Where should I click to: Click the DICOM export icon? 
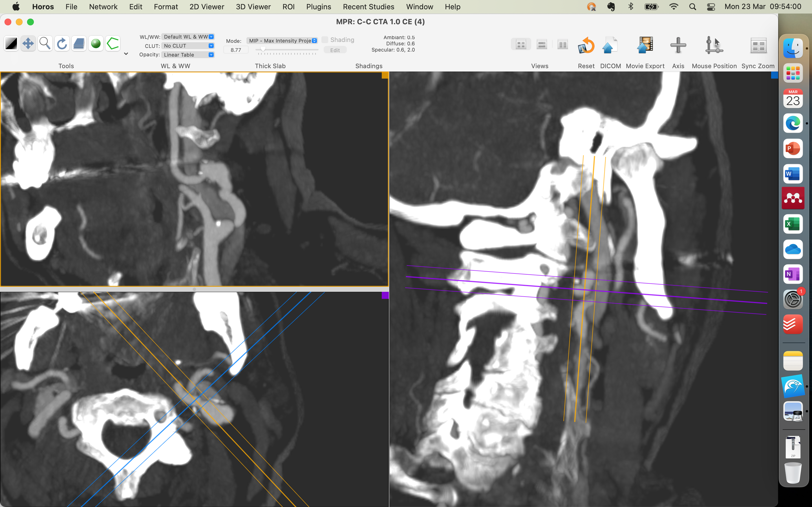pos(610,45)
